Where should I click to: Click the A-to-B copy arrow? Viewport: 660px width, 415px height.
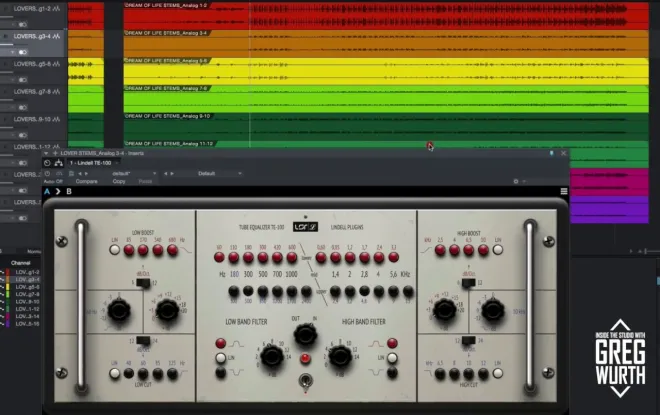click(58, 192)
